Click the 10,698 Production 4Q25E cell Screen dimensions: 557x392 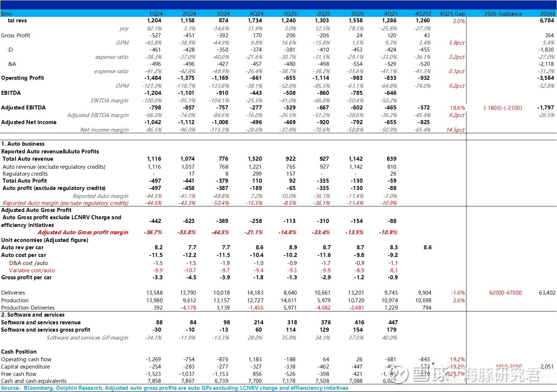423,300
